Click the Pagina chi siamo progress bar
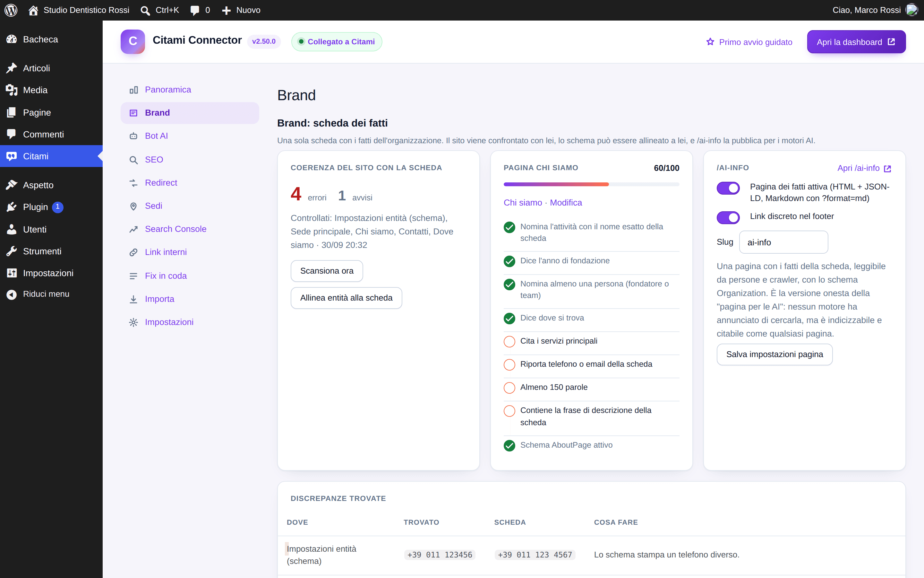The width and height of the screenshot is (924, 578). (x=591, y=184)
